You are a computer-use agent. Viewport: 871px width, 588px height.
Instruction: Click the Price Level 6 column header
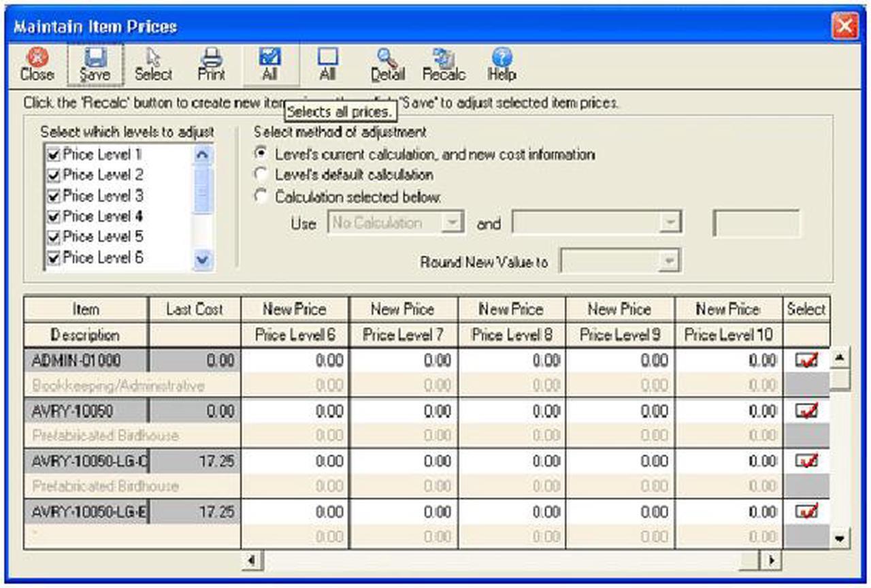tap(295, 335)
